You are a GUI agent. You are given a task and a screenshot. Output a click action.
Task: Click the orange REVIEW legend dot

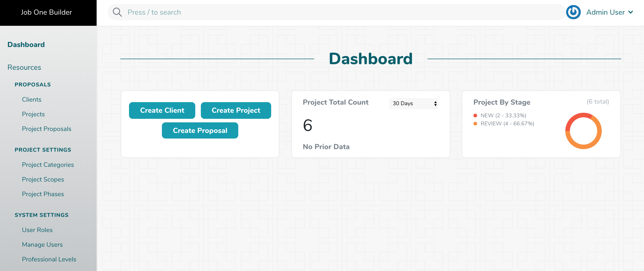(x=475, y=124)
